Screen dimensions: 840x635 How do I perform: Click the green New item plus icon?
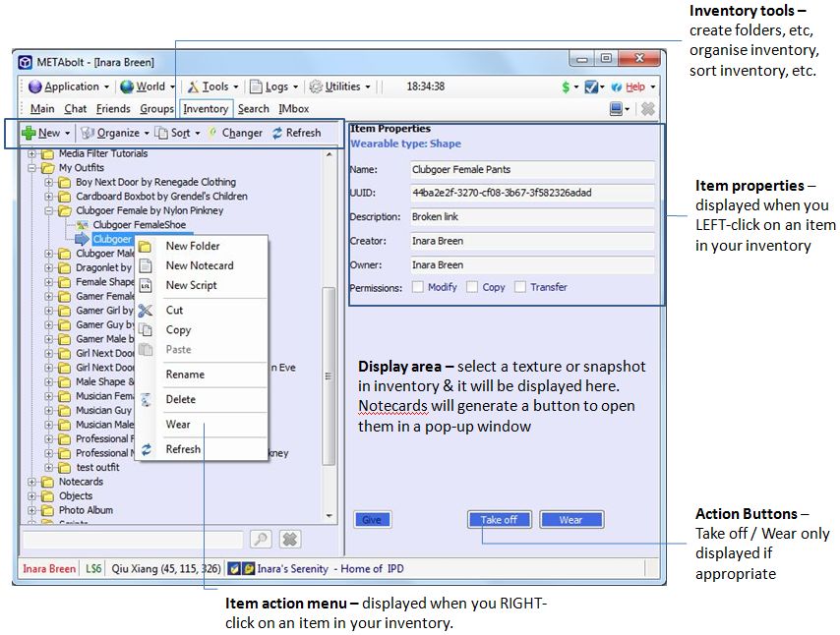(29, 133)
